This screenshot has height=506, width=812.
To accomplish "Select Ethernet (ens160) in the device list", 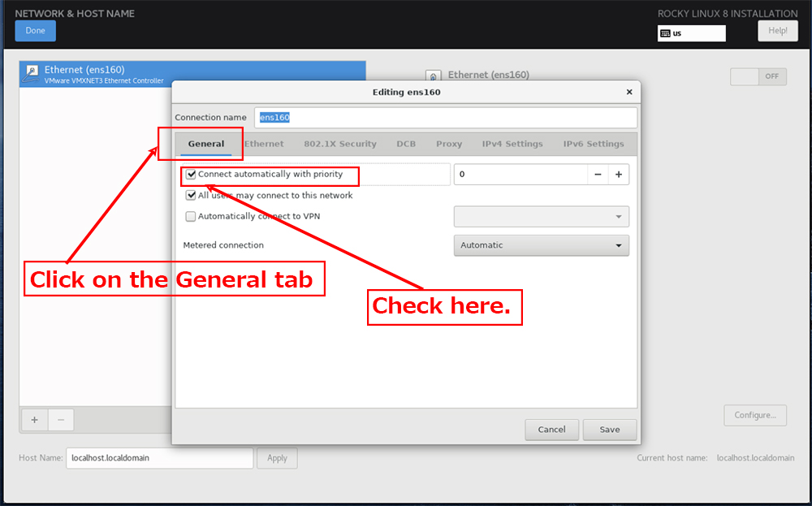I will click(192, 74).
